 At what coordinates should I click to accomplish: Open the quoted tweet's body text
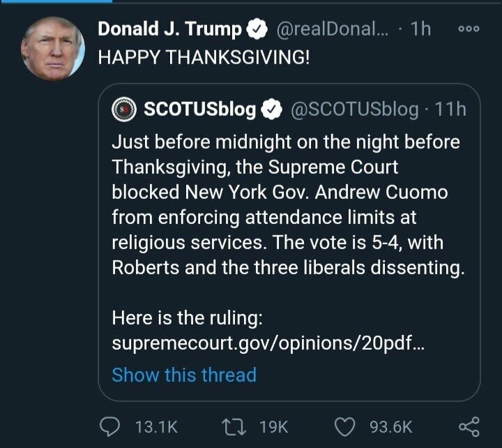tap(286, 205)
